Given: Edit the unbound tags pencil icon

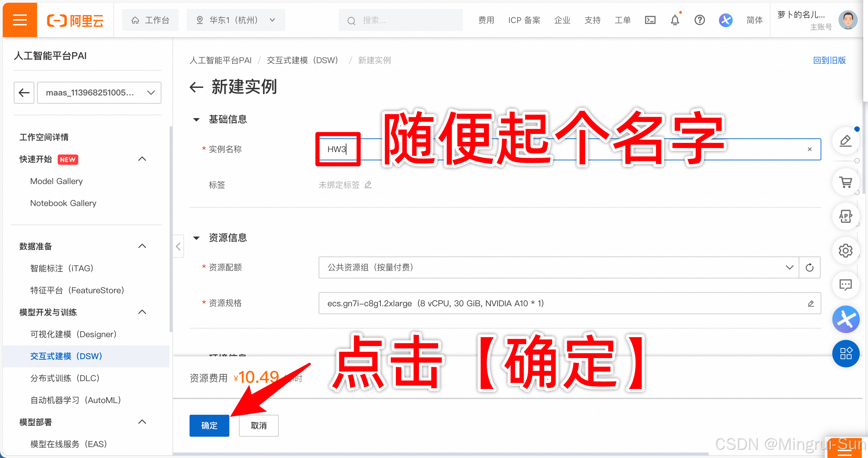Looking at the screenshot, I should (x=368, y=185).
